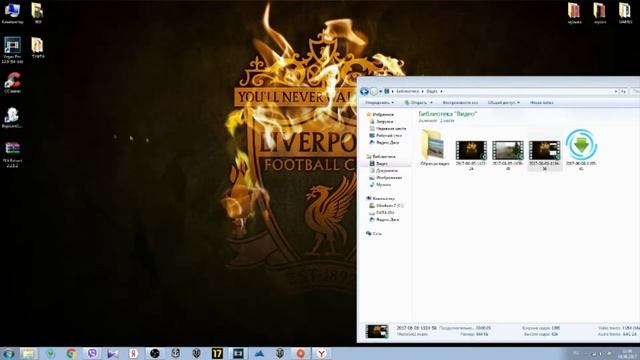Click the preview thumbnail in details pane
This screenshot has width=640, height=360.
coord(377,331)
